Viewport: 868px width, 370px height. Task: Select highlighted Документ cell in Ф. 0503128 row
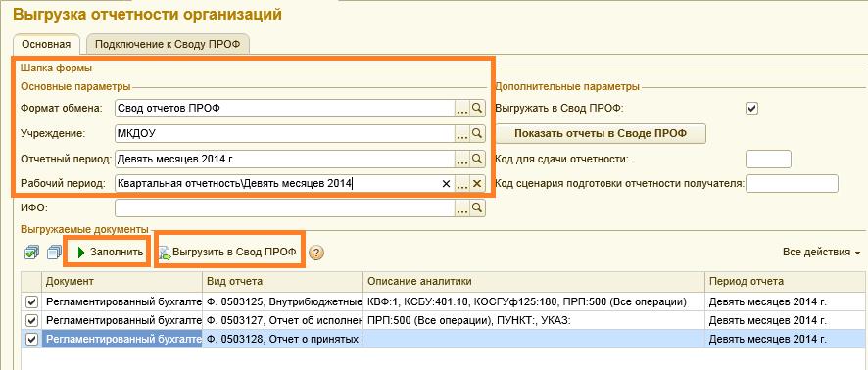(x=122, y=339)
